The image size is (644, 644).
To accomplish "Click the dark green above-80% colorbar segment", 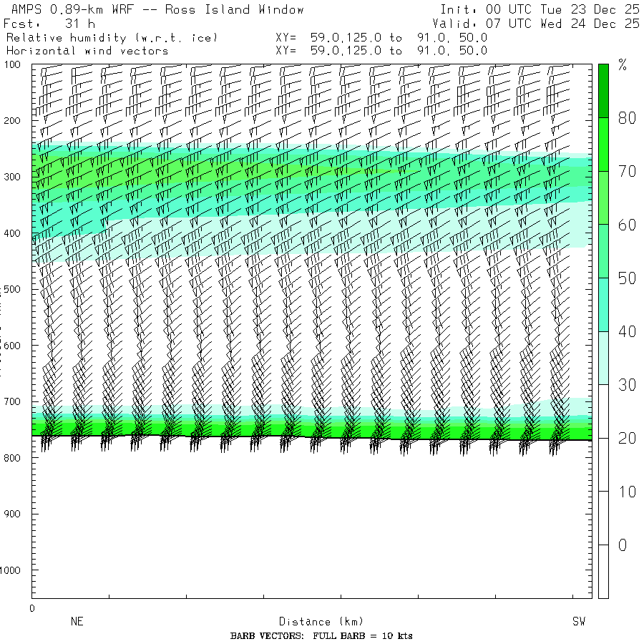I will [x=604, y=90].
